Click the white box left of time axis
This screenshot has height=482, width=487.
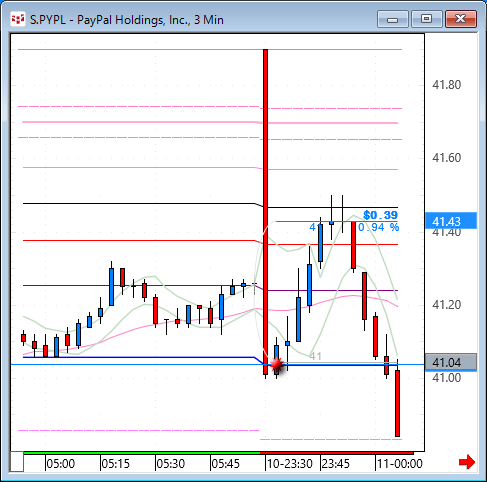(17, 461)
